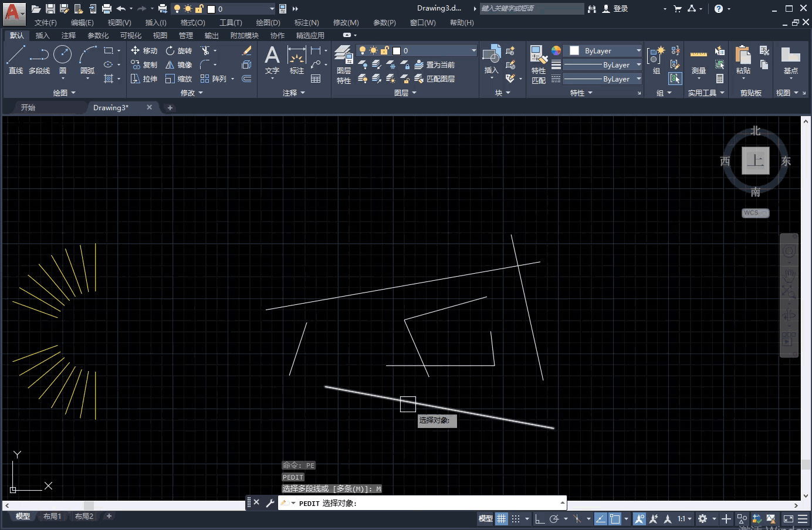812x530 pixels.
Task: Open the annotation scale 1:1 dropdown
Action: (x=685, y=519)
